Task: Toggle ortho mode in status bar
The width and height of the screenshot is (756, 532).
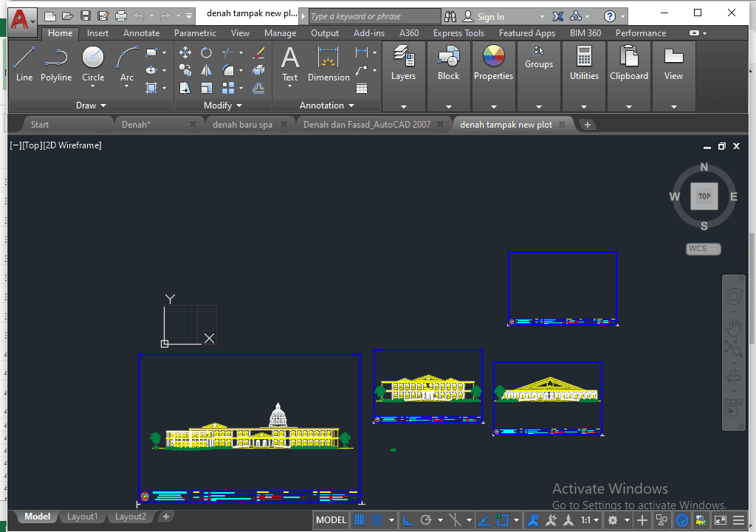Action: [408, 520]
